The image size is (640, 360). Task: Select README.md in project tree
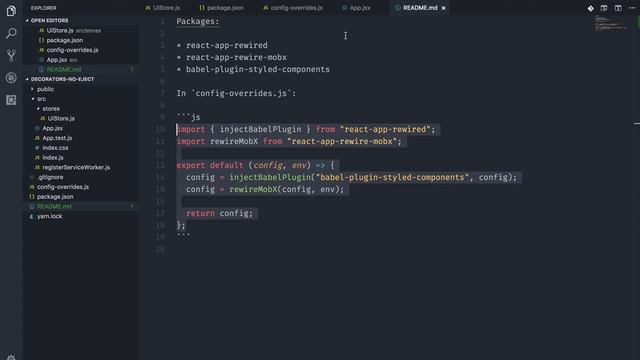[x=54, y=207]
